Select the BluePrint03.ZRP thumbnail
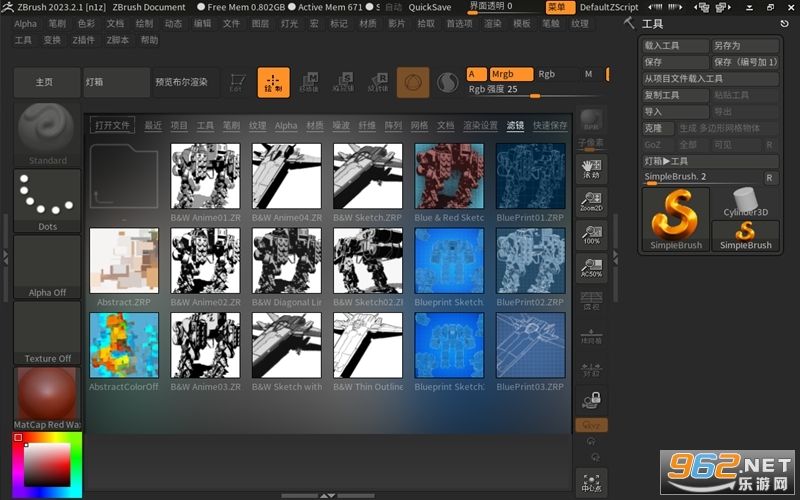The image size is (800, 500). coord(531,345)
